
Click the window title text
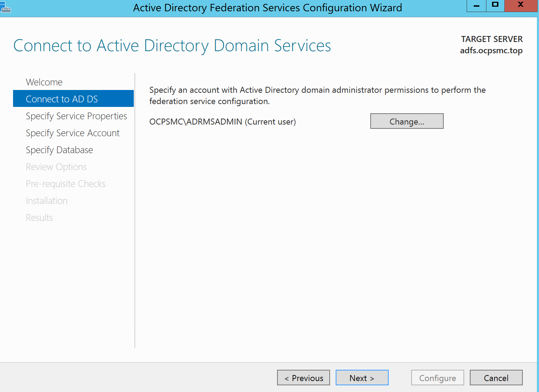[x=268, y=8]
